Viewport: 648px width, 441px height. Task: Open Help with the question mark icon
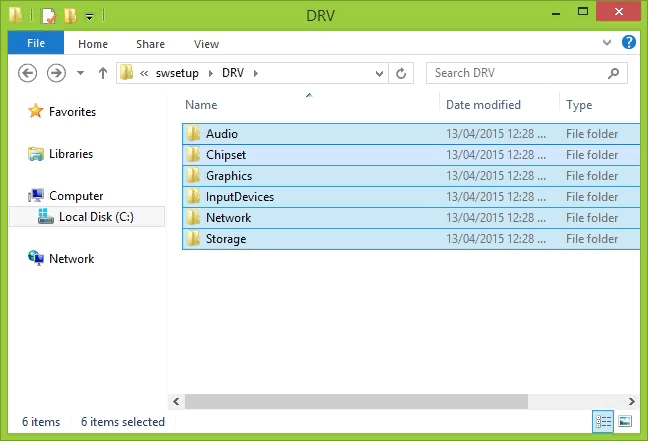pyautogui.click(x=629, y=42)
